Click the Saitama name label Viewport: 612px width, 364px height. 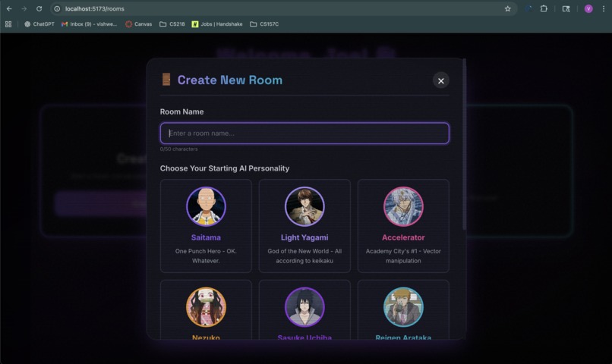206,237
